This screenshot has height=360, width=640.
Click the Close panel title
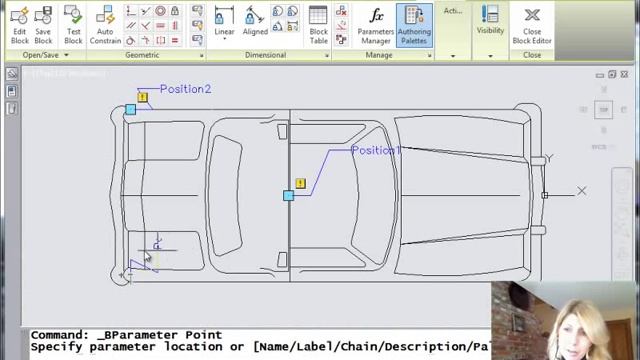pyautogui.click(x=532, y=55)
